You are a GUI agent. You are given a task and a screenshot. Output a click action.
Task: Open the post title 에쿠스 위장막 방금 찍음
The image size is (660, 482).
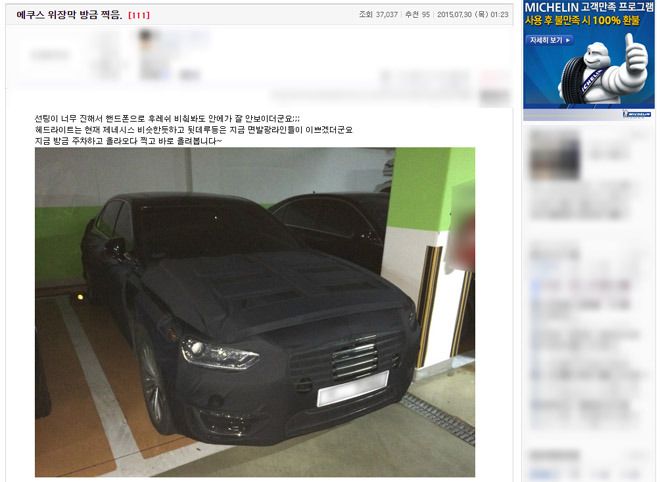click(x=69, y=15)
